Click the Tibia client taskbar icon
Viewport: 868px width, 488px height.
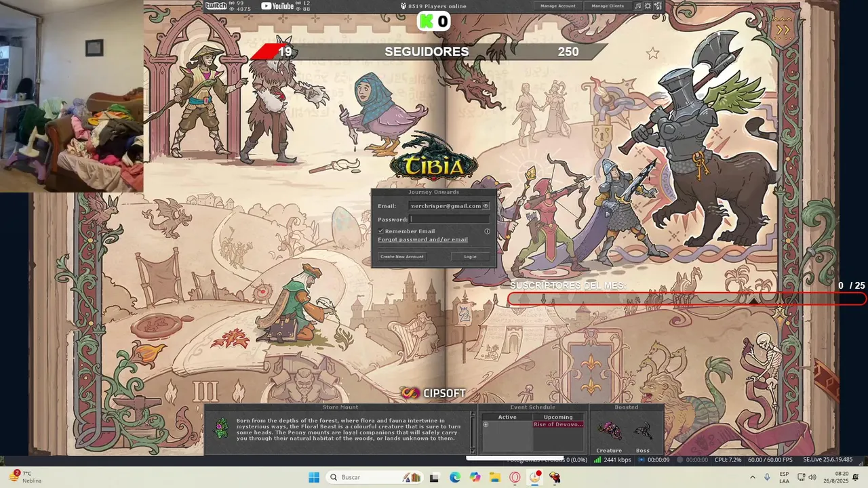[x=555, y=477]
